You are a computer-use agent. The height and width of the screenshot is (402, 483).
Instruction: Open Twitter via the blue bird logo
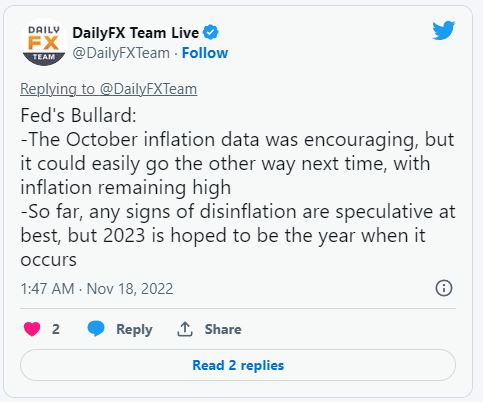coord(444,30)
